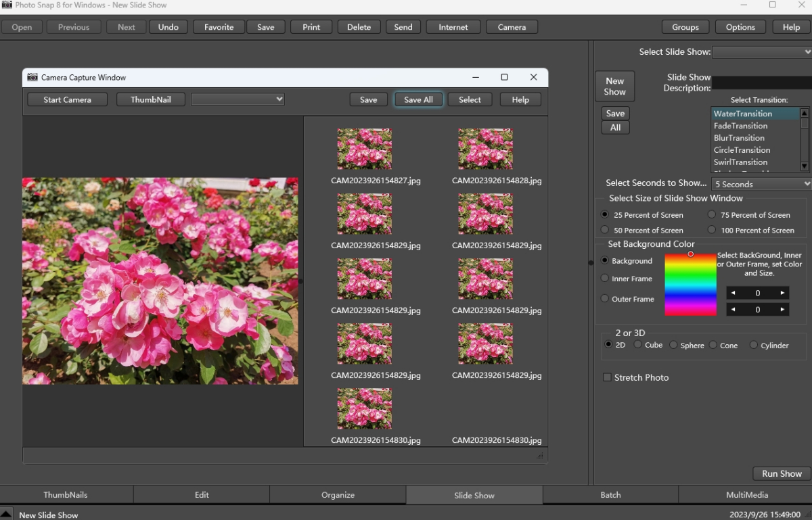
Task: Click the Camera Capture Window resize grip
Action: coord(540,456)
